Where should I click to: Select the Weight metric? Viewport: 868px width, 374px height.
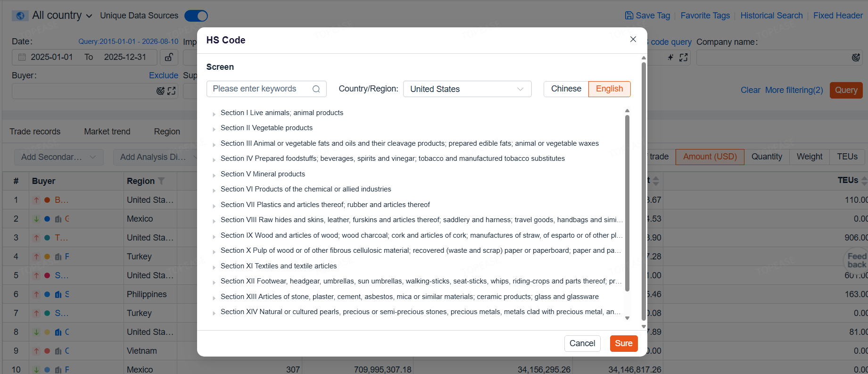pos(810,157)
